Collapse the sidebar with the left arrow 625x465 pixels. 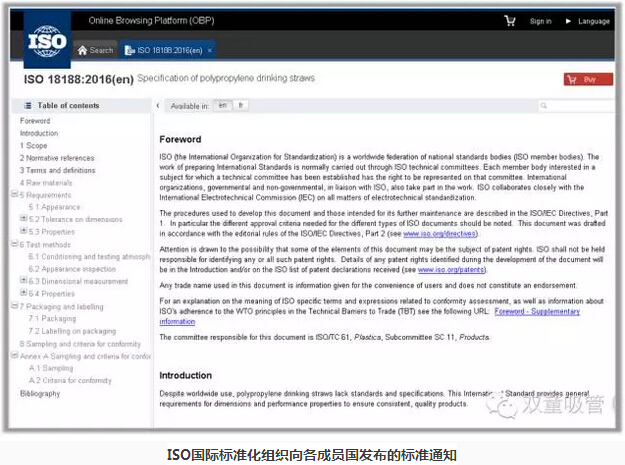click(x=158, y=105)
